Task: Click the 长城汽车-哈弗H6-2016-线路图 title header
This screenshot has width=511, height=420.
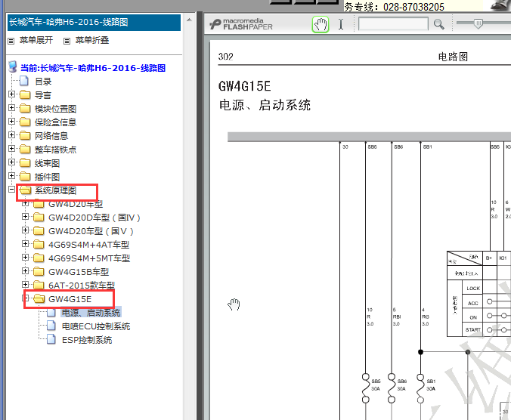Action: tap(94, 23)
